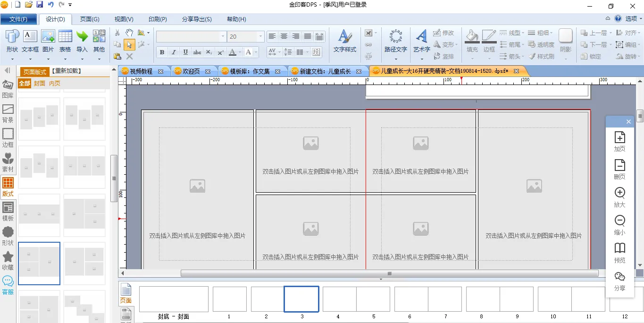
Task: Open the font size dropdown showing 20
Action: [x=260, y=36]
